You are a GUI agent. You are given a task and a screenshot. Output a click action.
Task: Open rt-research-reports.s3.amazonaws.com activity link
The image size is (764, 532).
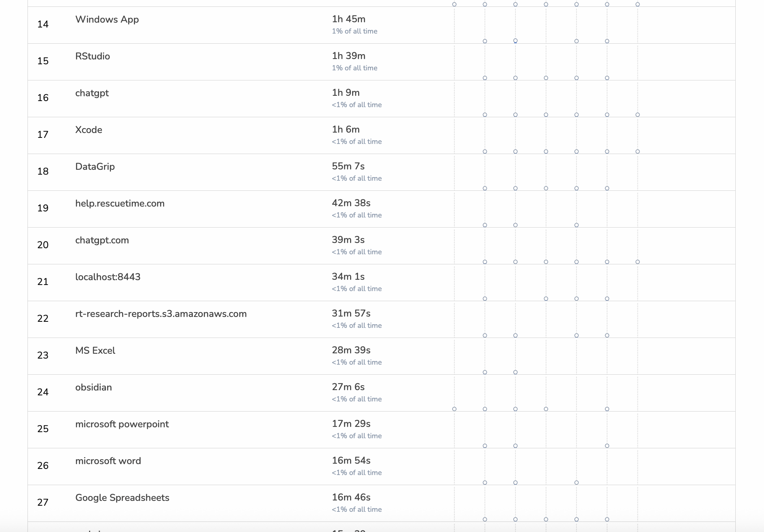pyautogui.click(x=161, y=314)
